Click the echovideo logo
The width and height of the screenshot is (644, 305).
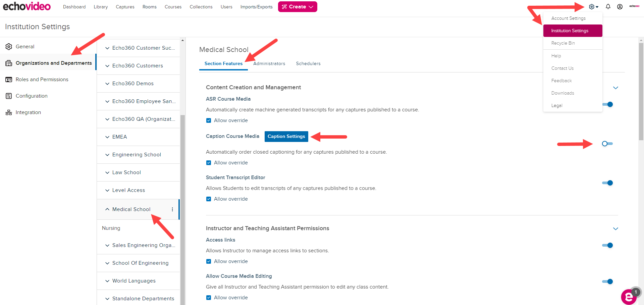[27, 6]
